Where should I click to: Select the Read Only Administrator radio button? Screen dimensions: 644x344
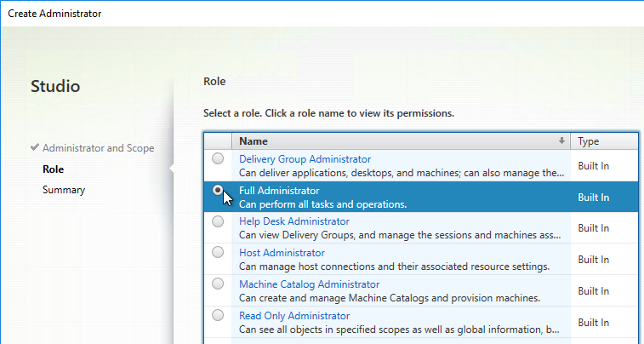[218, 315]
